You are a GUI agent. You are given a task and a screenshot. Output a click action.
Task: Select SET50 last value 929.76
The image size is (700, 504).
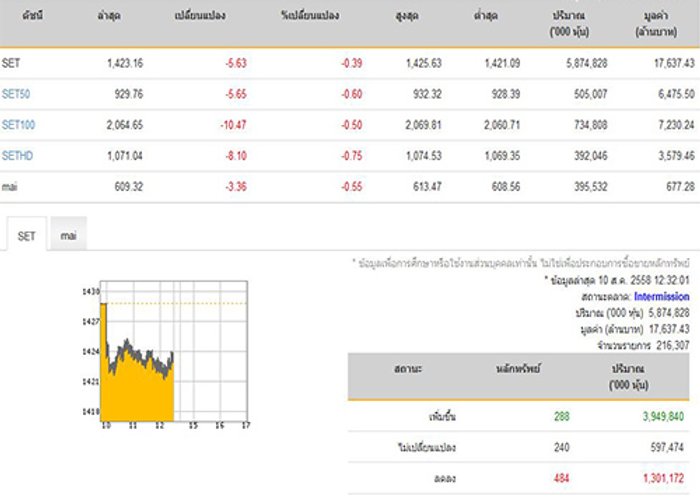(129, 94)
